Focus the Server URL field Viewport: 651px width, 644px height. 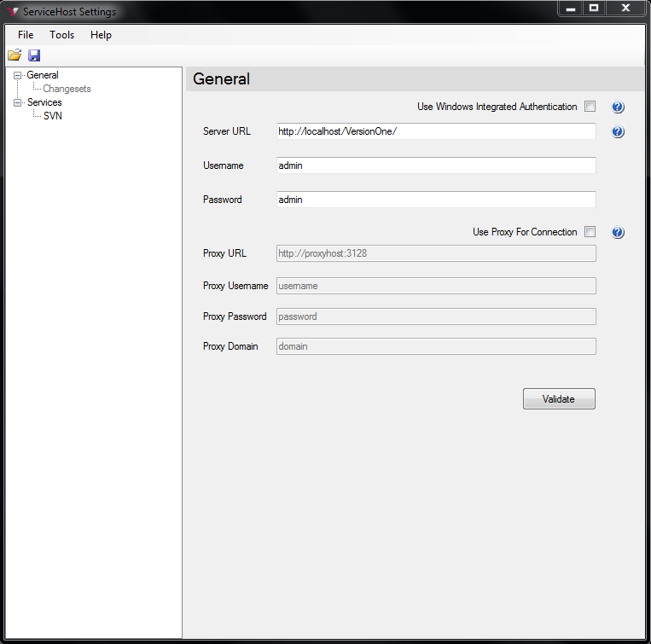[436, 131]
